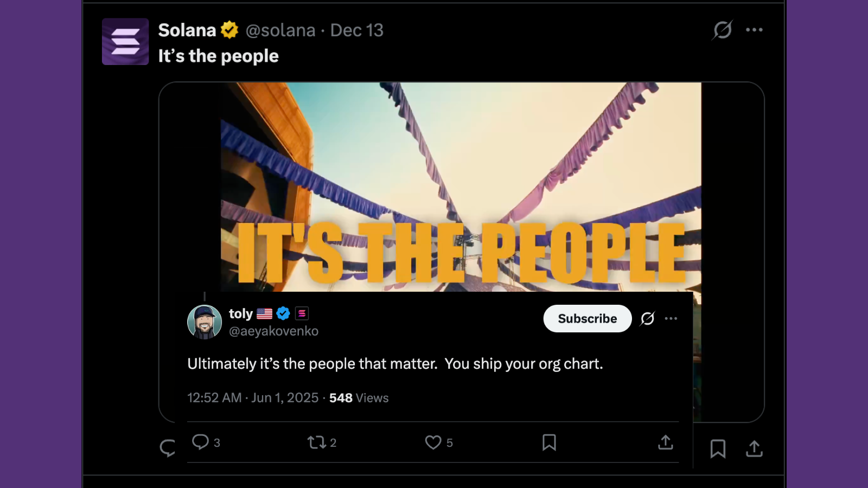Screen dimensions: 868x488
Task: Open toly's profile picture
Action: (205, 322)
